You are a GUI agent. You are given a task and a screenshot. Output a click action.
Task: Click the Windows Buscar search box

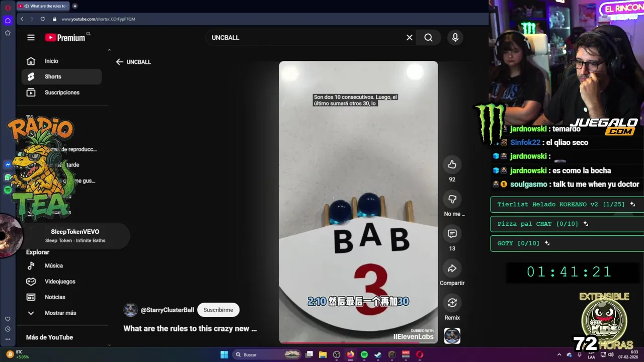267,354
